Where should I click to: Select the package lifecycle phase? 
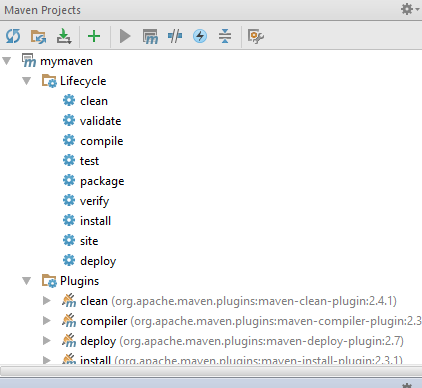point(102,181)
